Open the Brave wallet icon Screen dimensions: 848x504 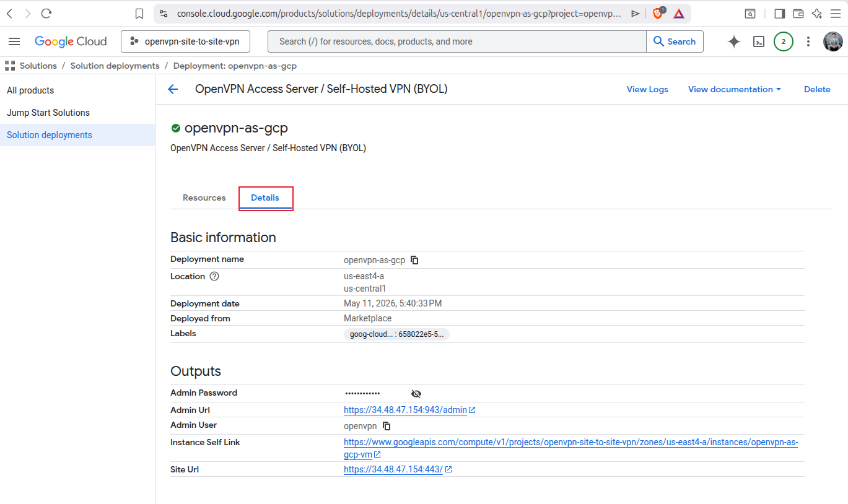(798, 14)
